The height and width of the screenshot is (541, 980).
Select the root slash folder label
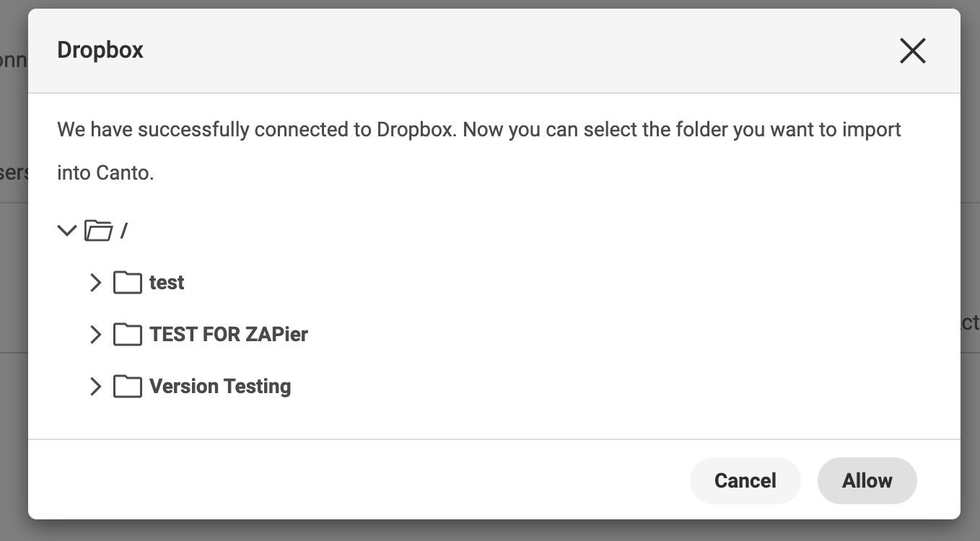[124, 231]
